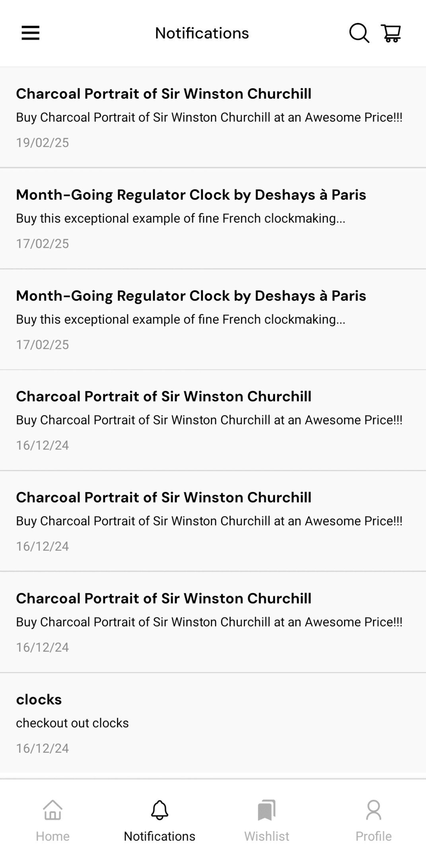Image resolution: width=426 pixels, height=868 pixels.
Task: Open the second Month-Going Regulator Clock notification
Action: point(191,296)
